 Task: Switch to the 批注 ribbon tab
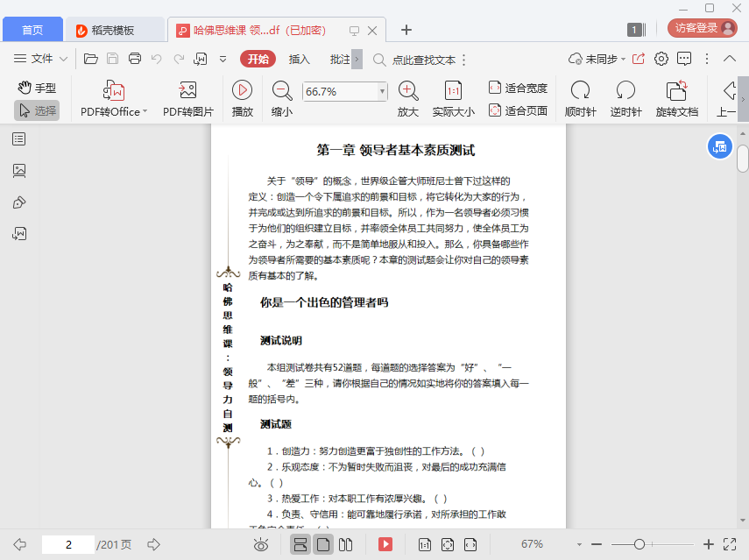click(x=340, y=60)
